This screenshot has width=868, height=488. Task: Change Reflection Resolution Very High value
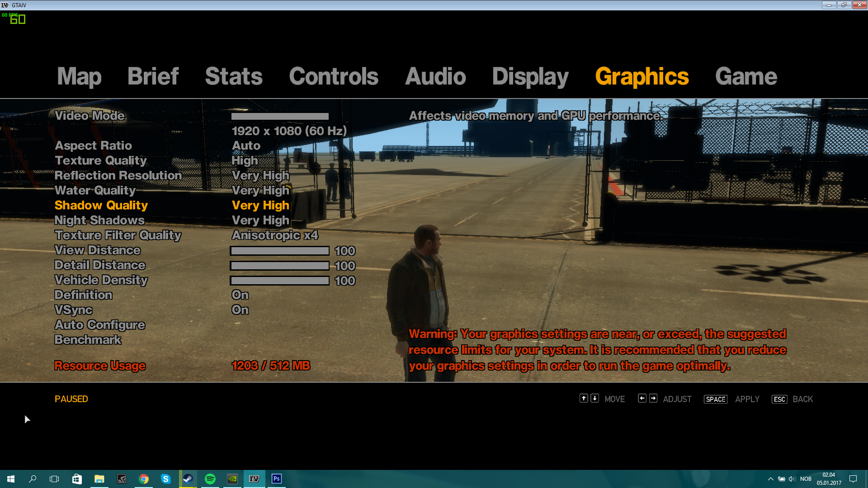point(260,175)
